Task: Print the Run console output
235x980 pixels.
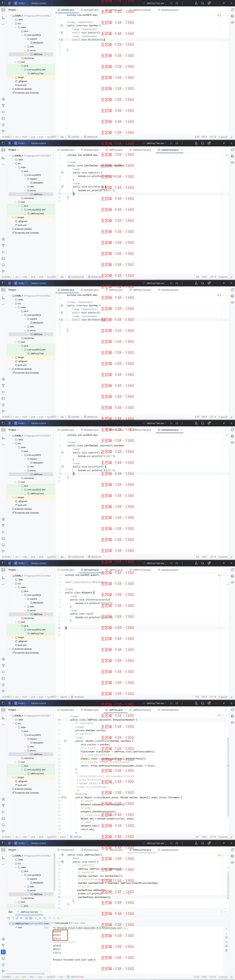Action: pos(226,946)
